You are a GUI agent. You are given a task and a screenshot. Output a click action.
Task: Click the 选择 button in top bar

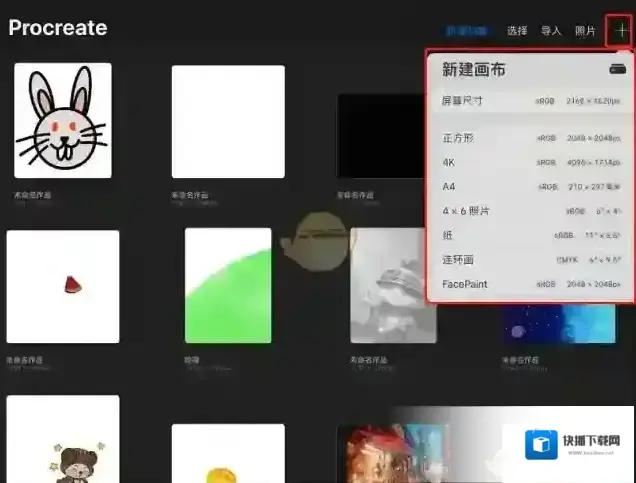pos(517,32)
